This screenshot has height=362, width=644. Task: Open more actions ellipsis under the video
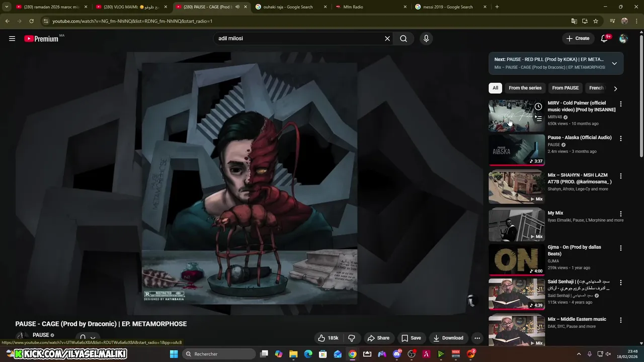coord(477,338)
